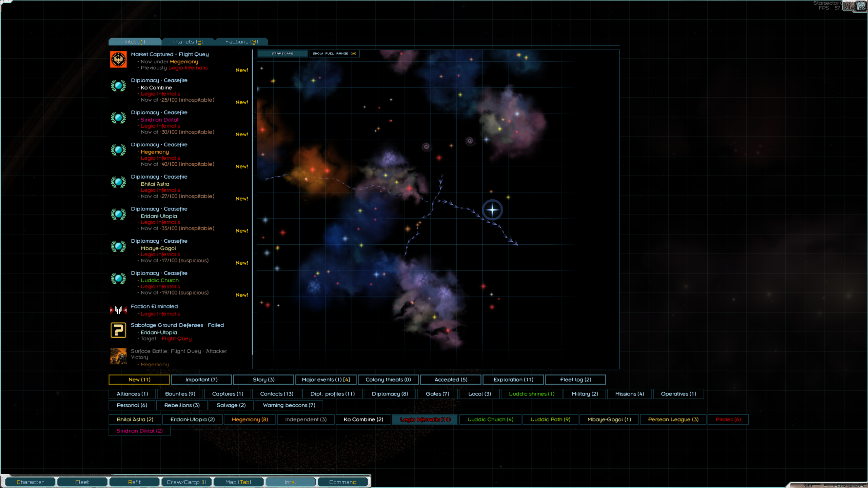
Task: Open the Fleet screen button
Action: point(82,482)
